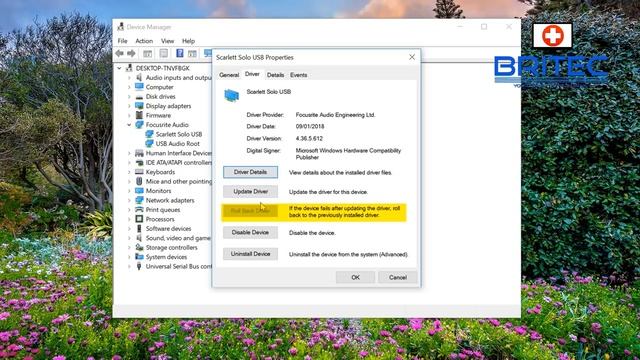Click the Forward arrow in Device Manager toolbar
Screen dimensions: 640x360
[131, 53]
